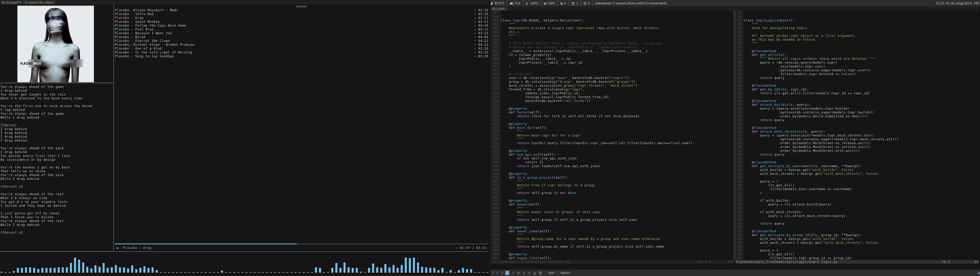
Task: Click the newsbeuter unread articles status text
Action: pos(631,3)
